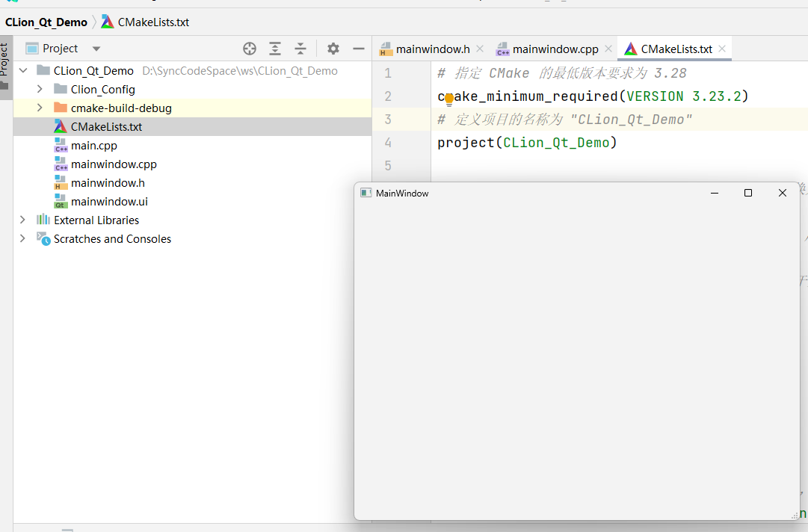Click the Collapse All icon in Project panel
Image resolution: width=808 pixels, height=532 pixels.
click(300, 49)
